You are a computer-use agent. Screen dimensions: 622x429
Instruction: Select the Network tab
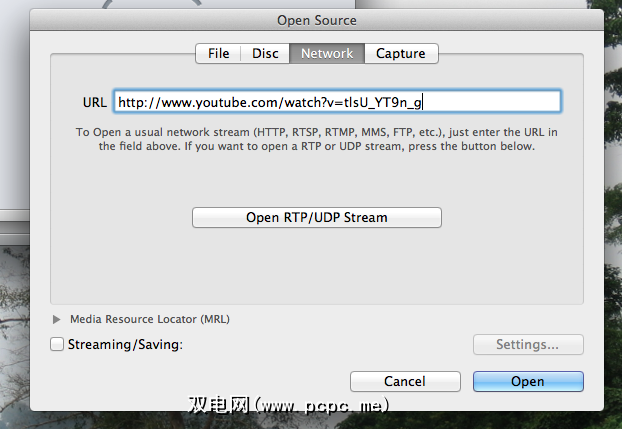click(x=327, y=54)
